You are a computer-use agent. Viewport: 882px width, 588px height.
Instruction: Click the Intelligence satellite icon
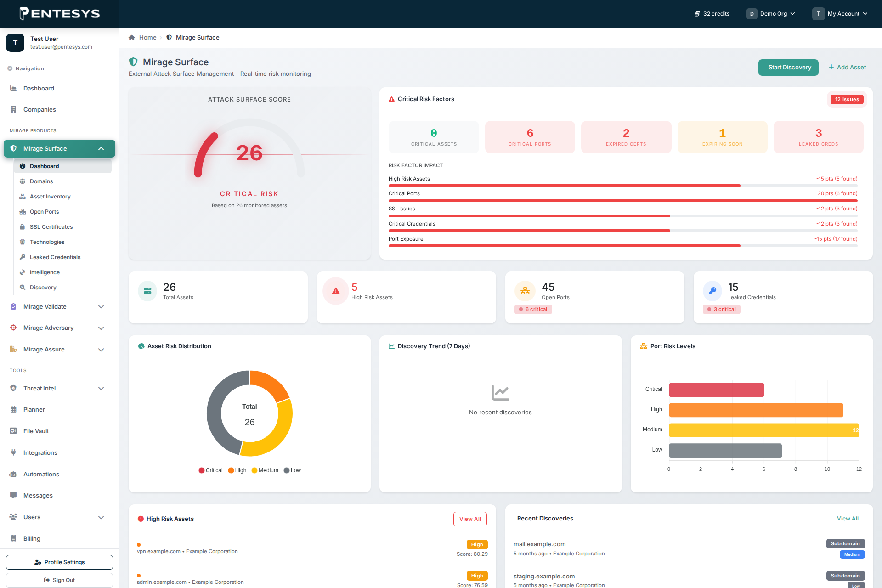(x=23, y=272)
